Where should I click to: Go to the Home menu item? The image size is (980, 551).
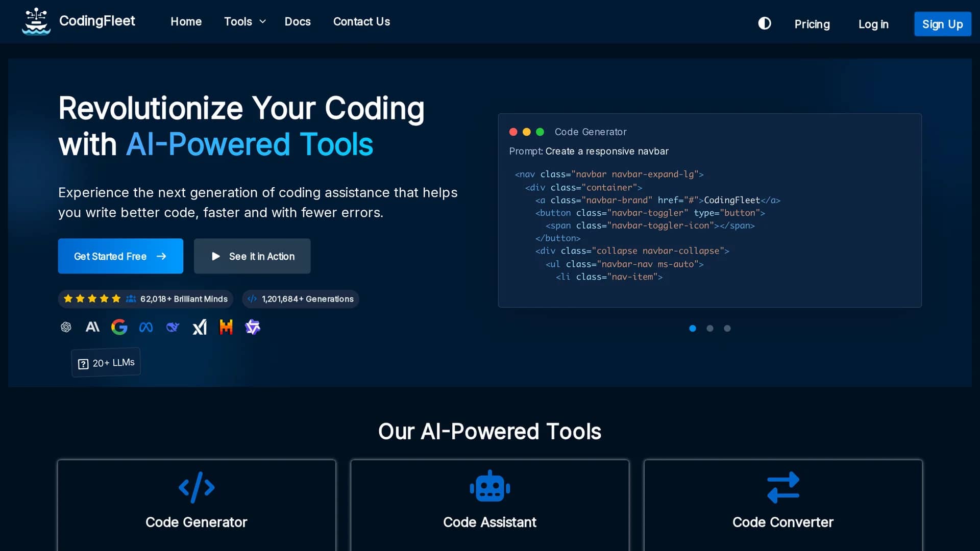(186, 21)
